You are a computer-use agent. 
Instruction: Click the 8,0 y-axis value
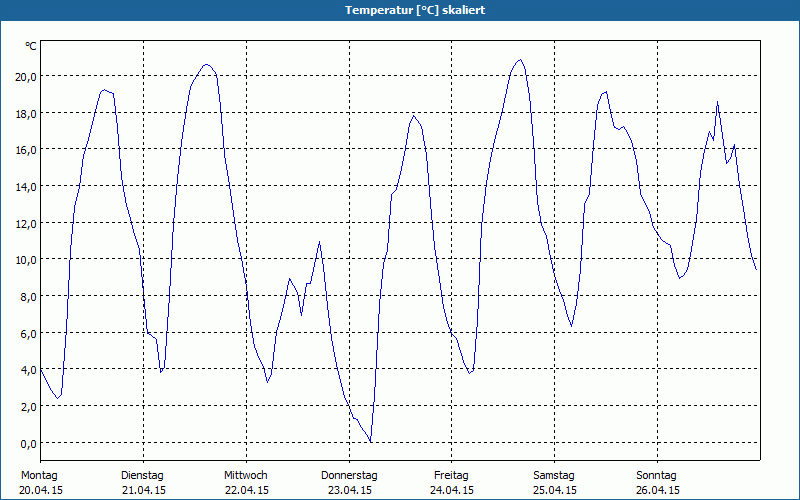tap(28, 296)
